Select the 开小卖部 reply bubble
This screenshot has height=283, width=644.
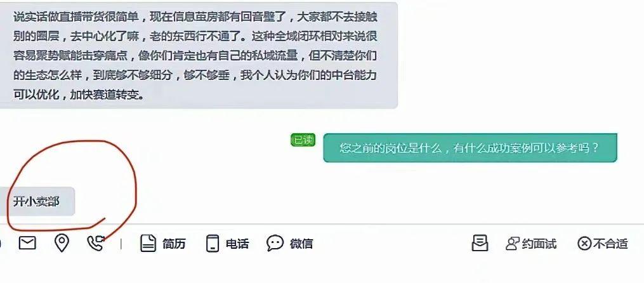(x=37, y=201)
